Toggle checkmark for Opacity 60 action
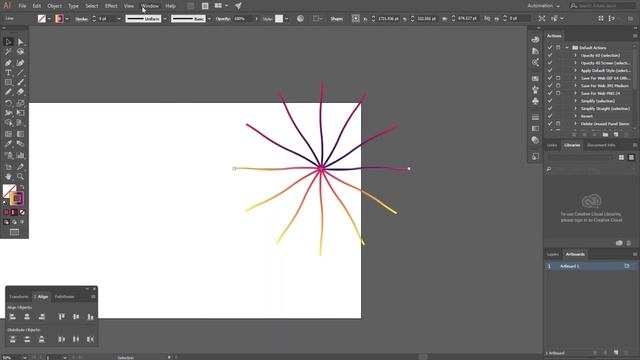Screen dimensions: 640x360 coord(550,56)
